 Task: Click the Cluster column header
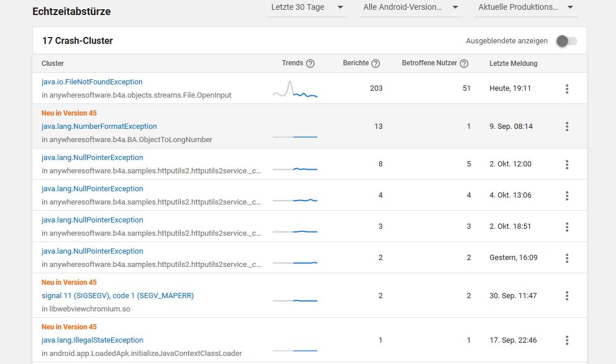(x=53, y=64)
